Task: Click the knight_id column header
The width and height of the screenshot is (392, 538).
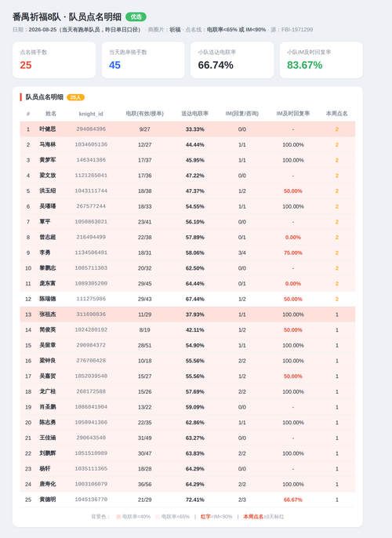Action: [91, 114]
